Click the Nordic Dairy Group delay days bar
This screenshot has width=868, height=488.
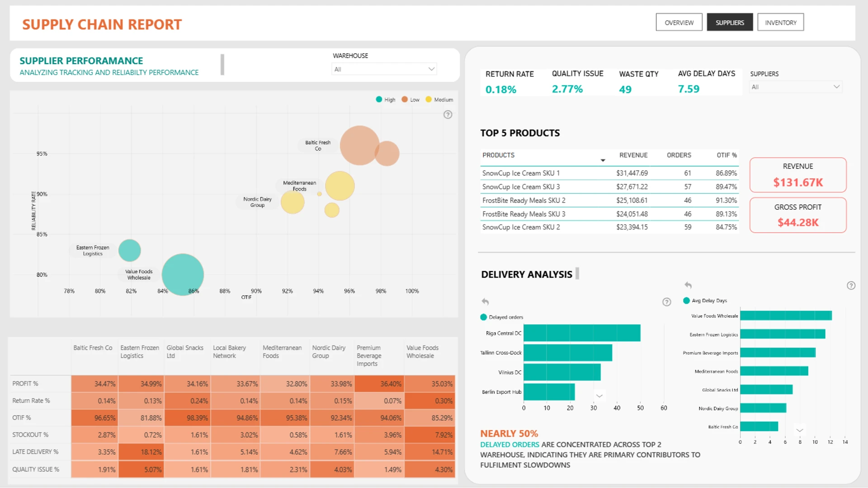point(763,408)
